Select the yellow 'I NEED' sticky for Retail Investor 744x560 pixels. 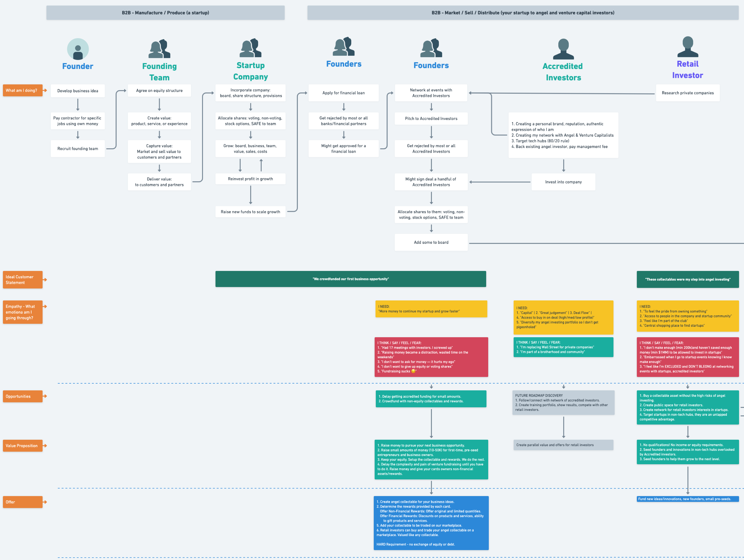pos(687,316)
